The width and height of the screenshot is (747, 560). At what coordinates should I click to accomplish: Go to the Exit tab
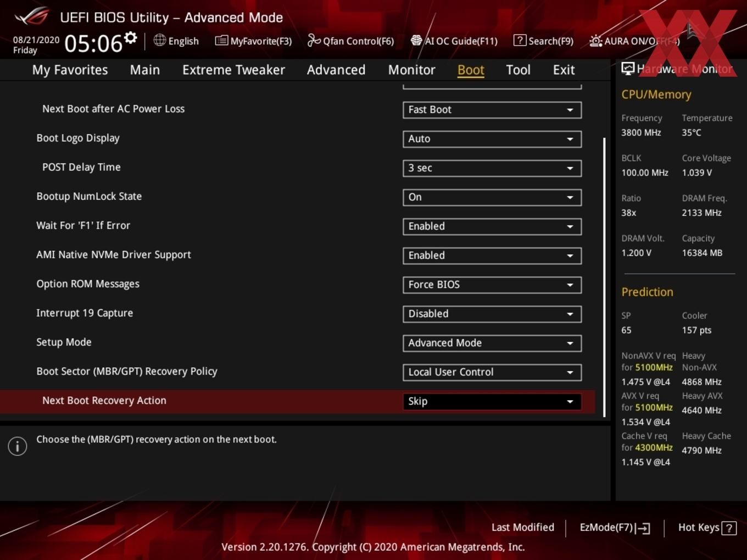tap(564, 70)
